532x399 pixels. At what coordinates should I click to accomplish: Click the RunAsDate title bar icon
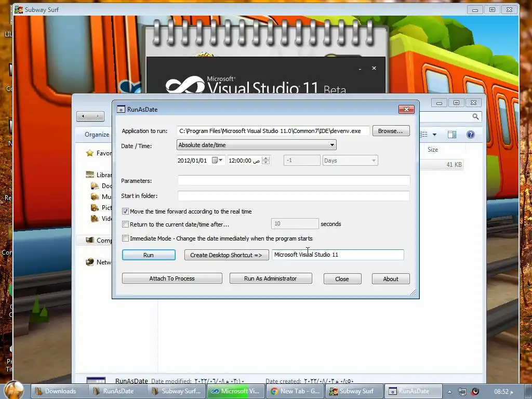pyautogui.click(x=121, y=109)
